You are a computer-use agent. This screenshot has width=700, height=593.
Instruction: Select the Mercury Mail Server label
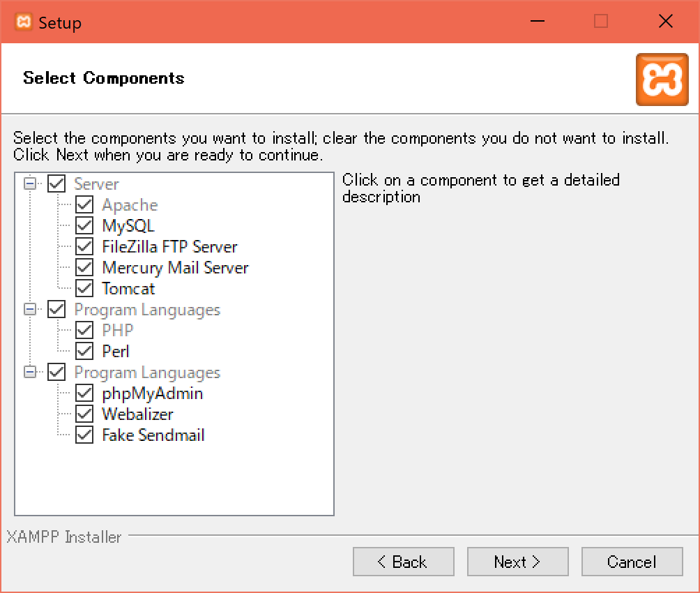[x=175, y=268]
